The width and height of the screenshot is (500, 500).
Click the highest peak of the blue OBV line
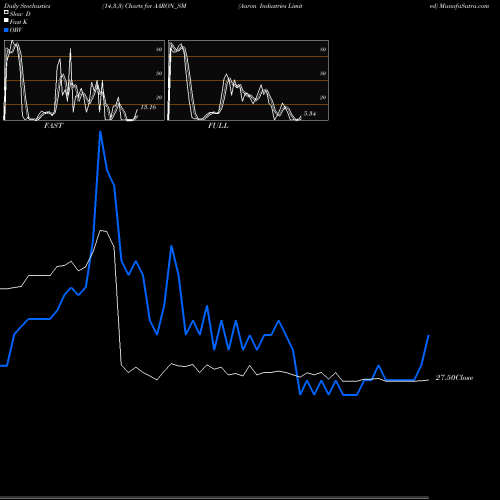pos(100,132)
